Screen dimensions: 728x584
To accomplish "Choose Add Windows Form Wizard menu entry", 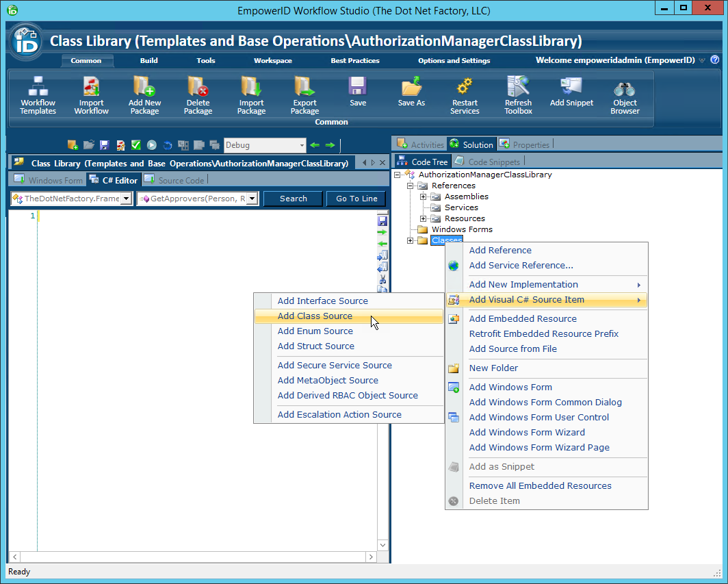I will [526, 433].
